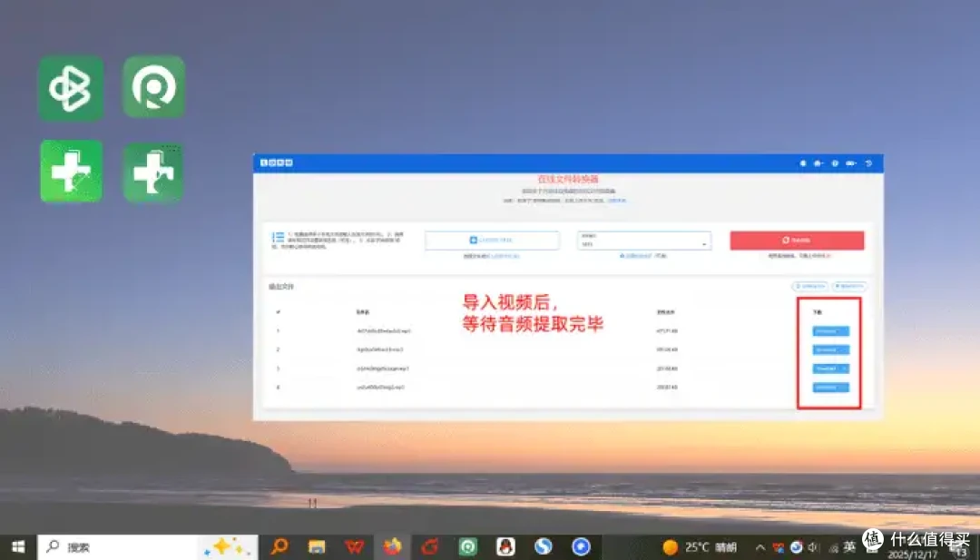Open File Explorer from the taskbar
This screenshot has width=980, height=560.
pyautogui.click(x=317, y=547)
